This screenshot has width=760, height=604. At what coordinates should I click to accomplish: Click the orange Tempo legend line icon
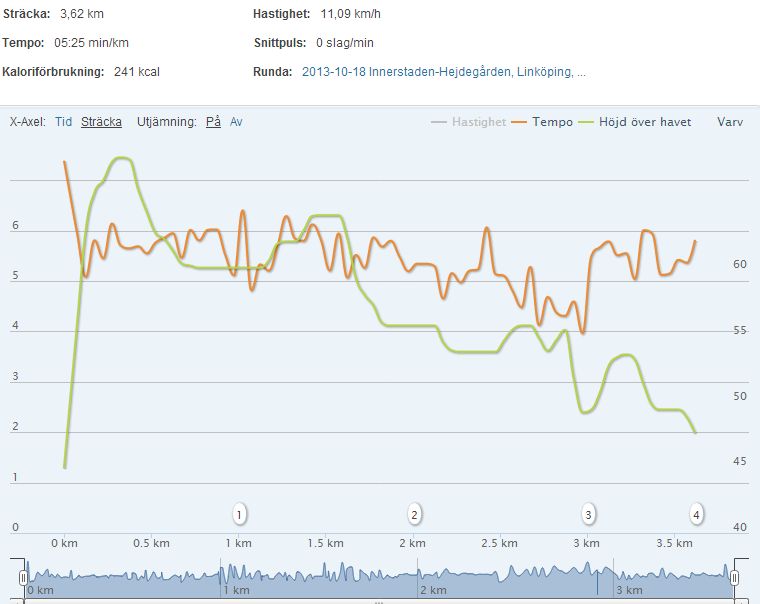click(x=519, y=122)
